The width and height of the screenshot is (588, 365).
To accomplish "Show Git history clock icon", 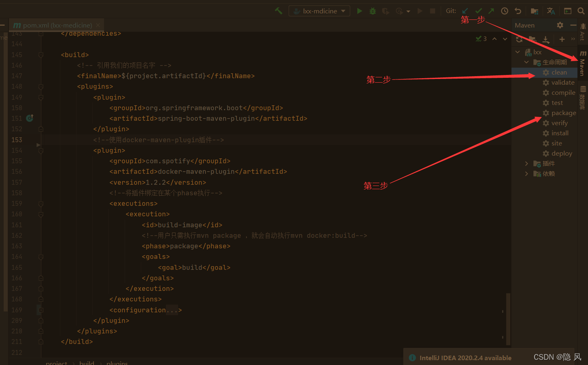I will coord(505,11).
